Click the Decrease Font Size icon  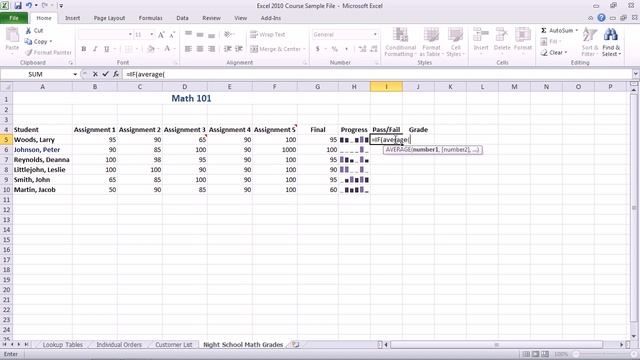(x=172, y=35)
